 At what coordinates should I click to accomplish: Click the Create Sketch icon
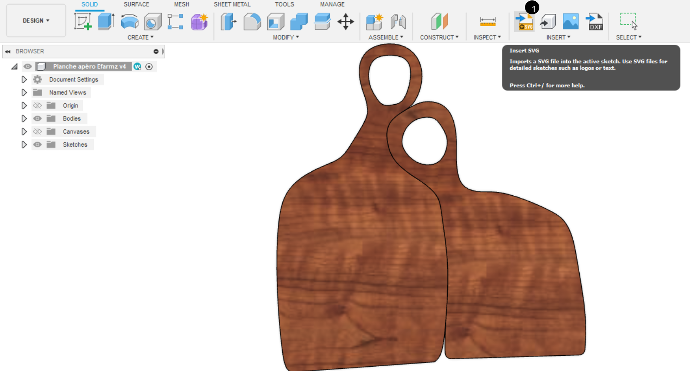[x=83, y=21]
